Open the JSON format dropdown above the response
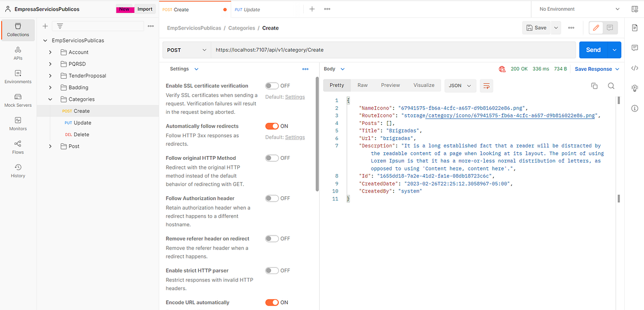The width and height of the screenshot is (644, 310). click(460, 85)
